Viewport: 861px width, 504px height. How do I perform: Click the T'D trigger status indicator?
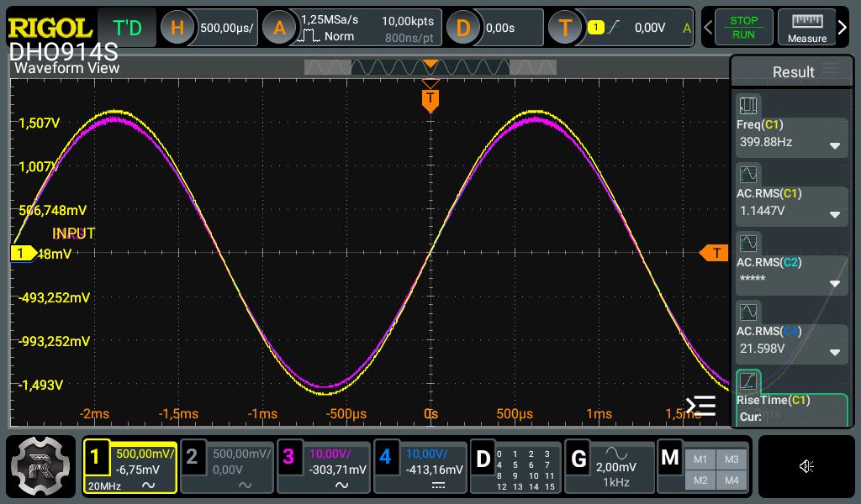pos(127,28)
